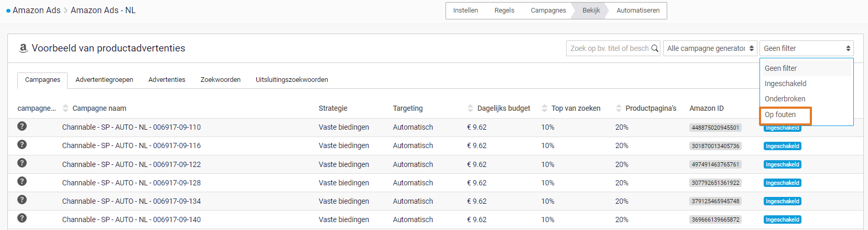Click help icon for campaign 006917-09-134
868x230 pixels.
(x=22, y=200)
